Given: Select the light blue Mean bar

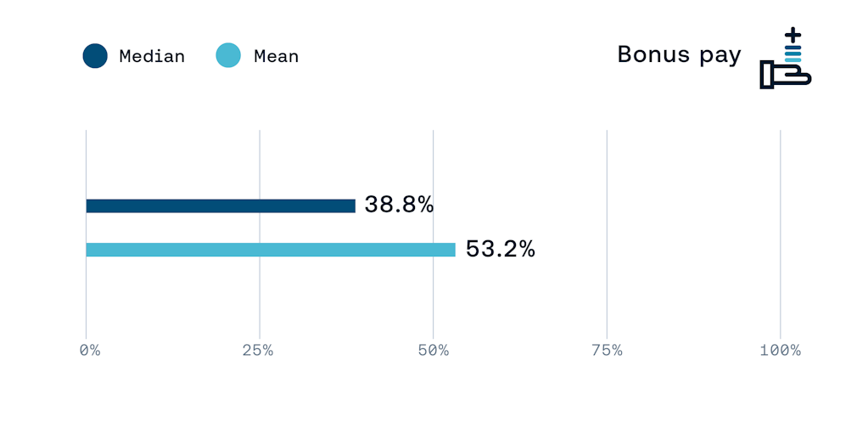Looking at the screenshot, I should tap(270, 250).
